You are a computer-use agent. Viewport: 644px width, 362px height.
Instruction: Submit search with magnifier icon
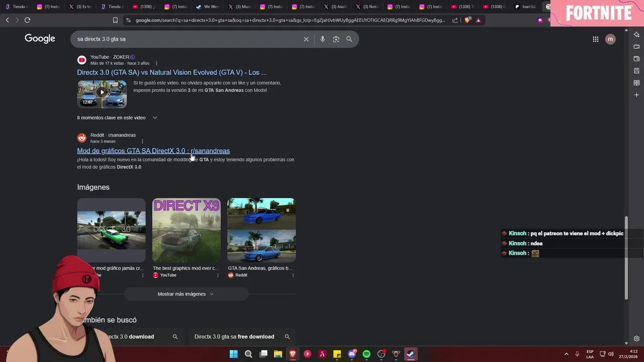point(349,39)
